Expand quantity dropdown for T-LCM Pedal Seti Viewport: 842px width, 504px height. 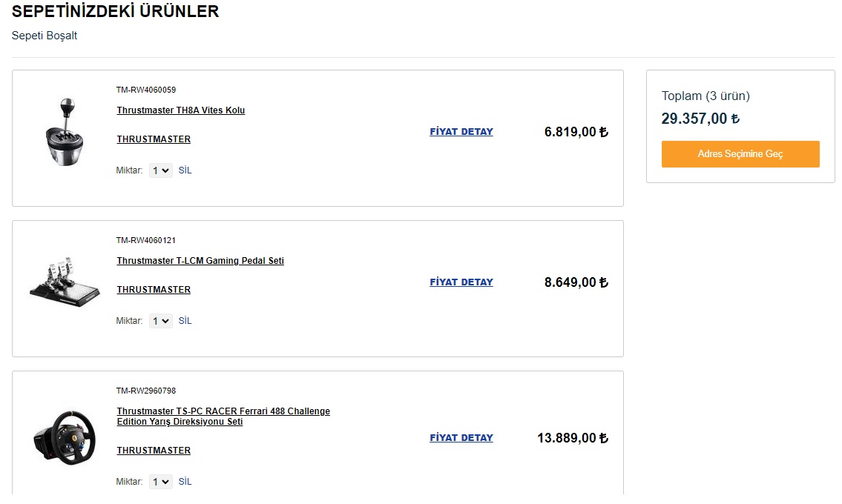(x=160, y=321)
